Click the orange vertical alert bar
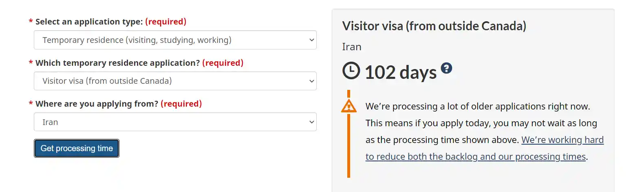The width and height of the screenshot is (644, 192). coord(348,147)
